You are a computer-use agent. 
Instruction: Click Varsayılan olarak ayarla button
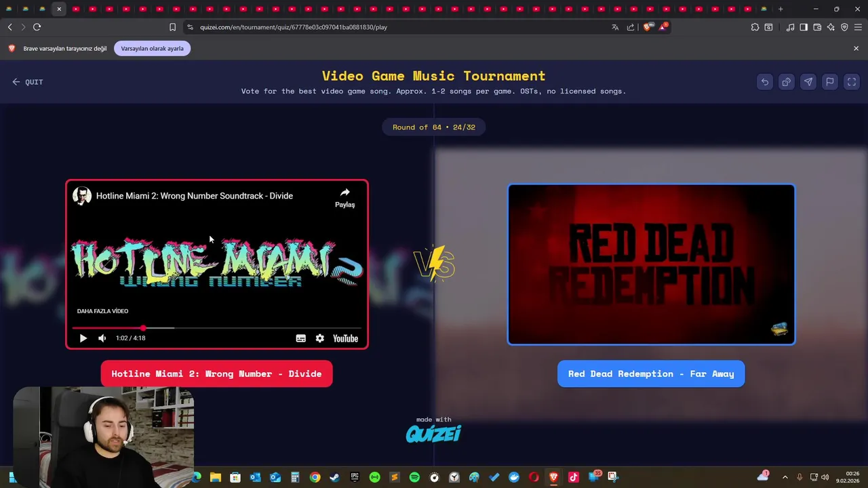click(x=153, y=49)
